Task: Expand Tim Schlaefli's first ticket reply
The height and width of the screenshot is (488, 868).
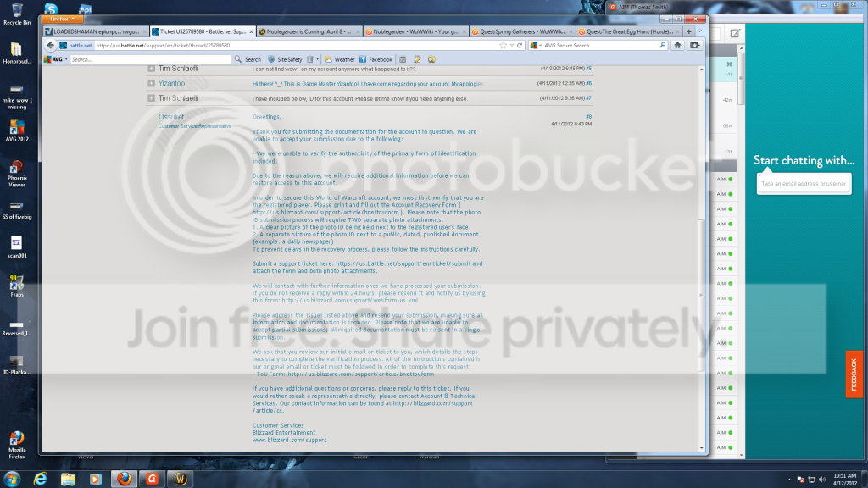Action: coord(151,69)
